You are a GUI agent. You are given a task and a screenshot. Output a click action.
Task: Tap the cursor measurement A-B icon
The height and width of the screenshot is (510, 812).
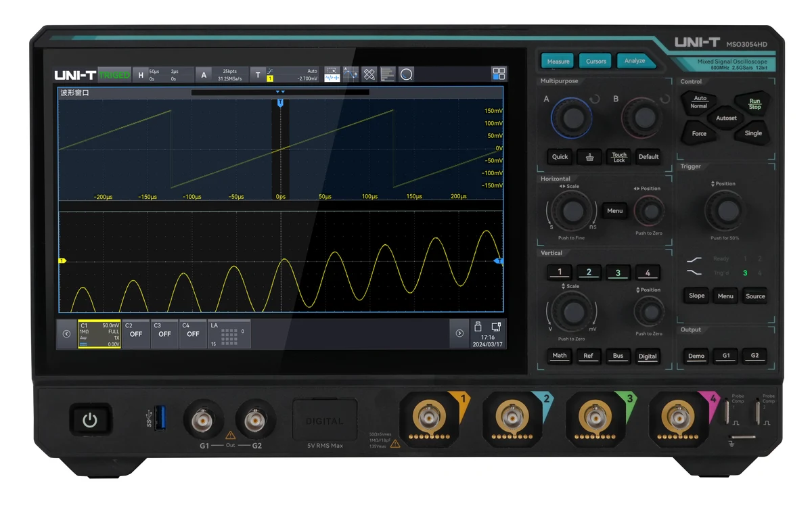(351, 74)
